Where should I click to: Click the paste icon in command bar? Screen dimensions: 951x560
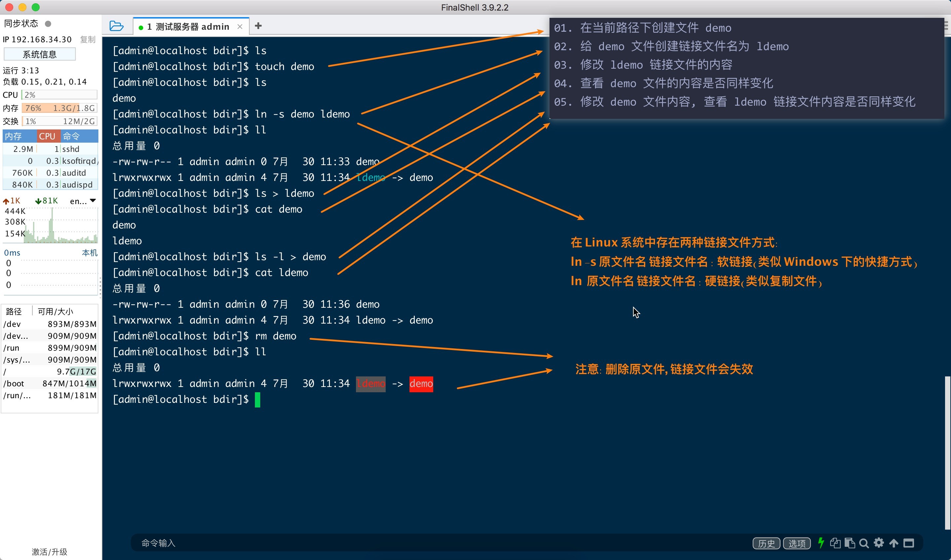tap(850, 542)
